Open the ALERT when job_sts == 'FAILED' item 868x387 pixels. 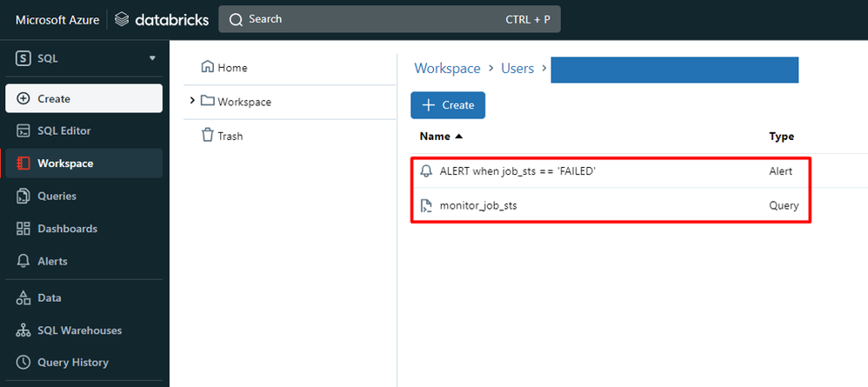517,171
